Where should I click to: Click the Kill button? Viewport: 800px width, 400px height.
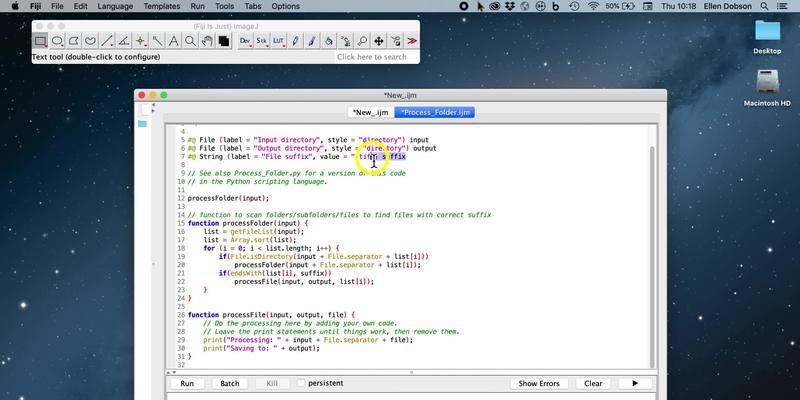pos(272,383)
